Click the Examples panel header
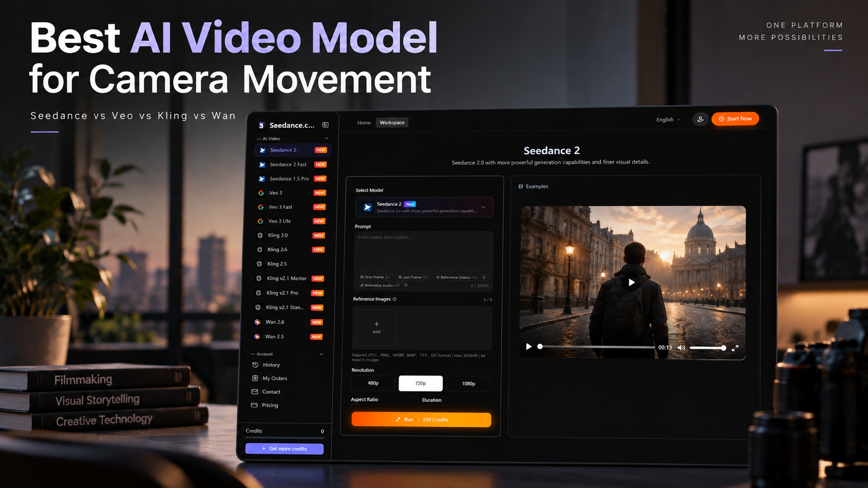The width and height of the screenshot is (868, 488). point(533,186)
